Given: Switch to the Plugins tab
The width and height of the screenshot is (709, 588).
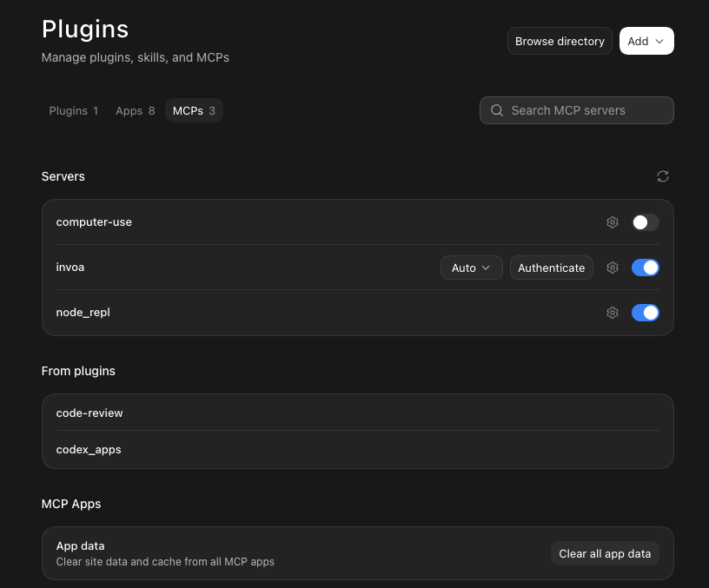Looking at the screenshot, I should point(74,110).
